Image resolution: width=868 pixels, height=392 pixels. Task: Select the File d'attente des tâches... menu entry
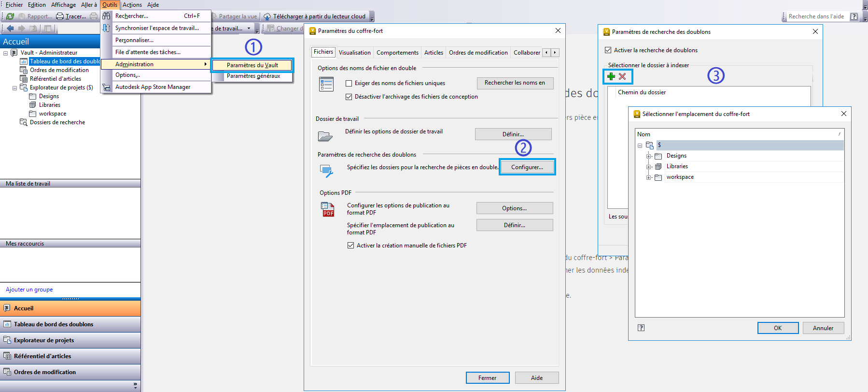point(156,52)
